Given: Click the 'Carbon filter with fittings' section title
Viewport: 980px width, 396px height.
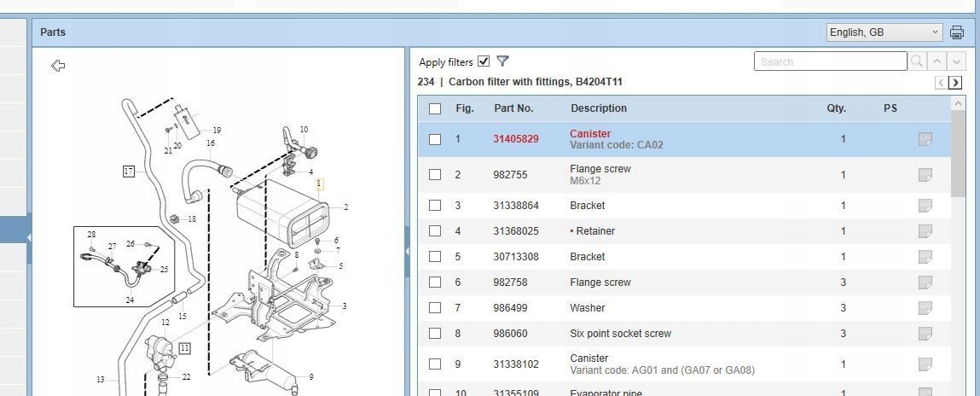Looking at the screenshot, I should coord(536,81).
